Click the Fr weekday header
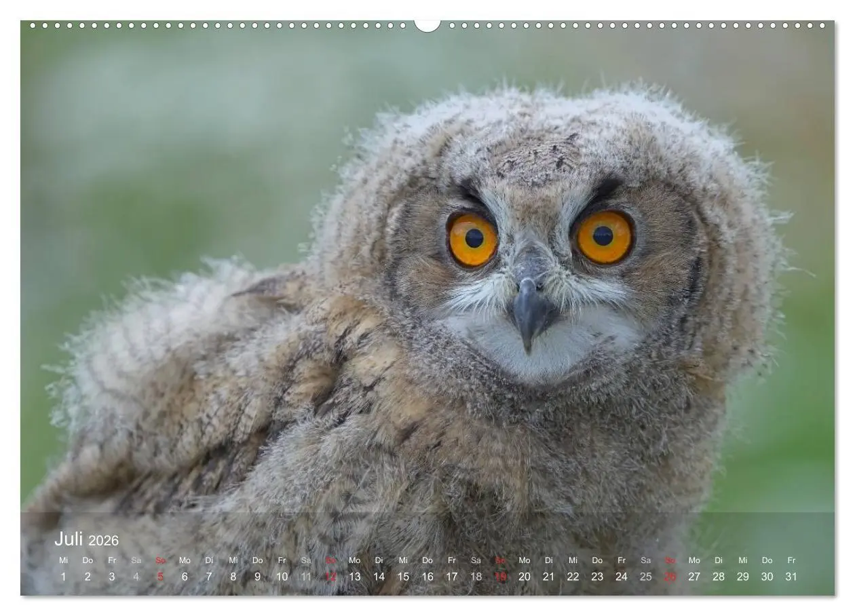855x616 pixels. (111, 560)
